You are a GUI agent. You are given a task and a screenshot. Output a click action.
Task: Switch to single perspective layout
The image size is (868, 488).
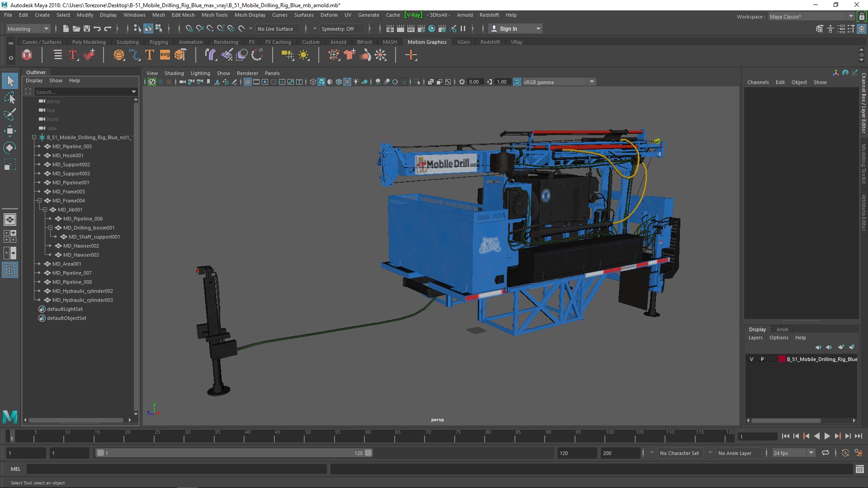(10, 220)
